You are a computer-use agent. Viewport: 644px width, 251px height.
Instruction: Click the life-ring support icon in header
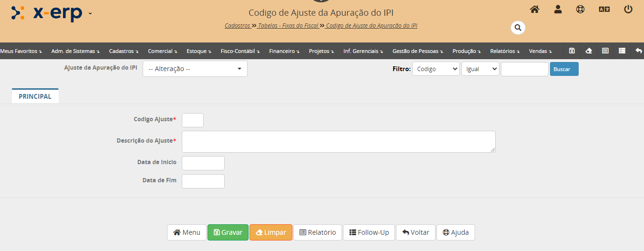tap(580, 10)
